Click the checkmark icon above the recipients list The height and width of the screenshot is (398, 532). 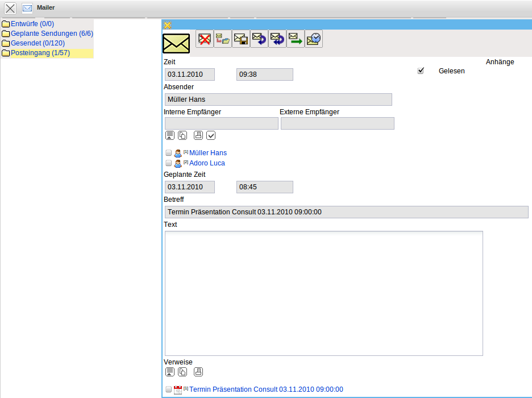click(211, 135)
